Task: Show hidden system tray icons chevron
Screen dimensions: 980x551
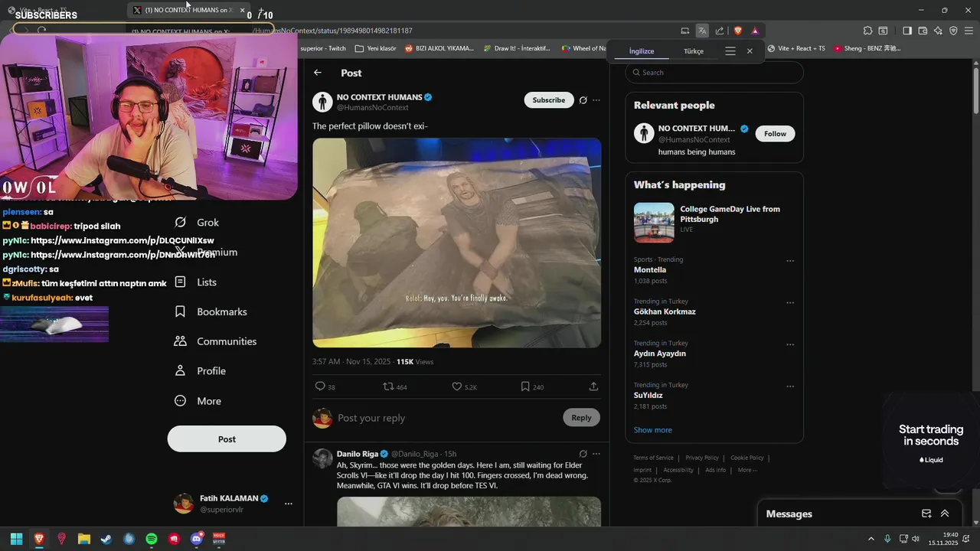Action: (871, 539)
